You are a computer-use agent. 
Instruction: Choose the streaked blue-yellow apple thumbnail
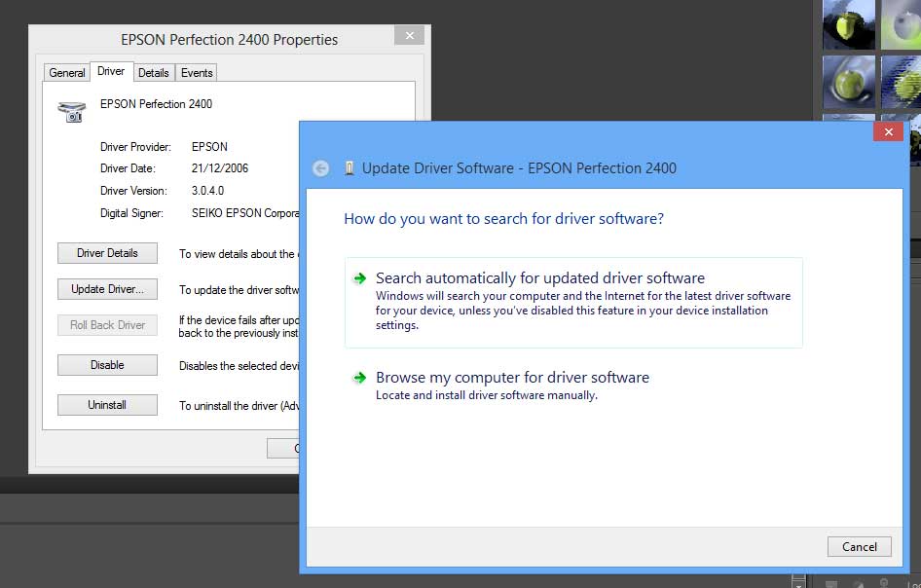(x=900, y=82)
